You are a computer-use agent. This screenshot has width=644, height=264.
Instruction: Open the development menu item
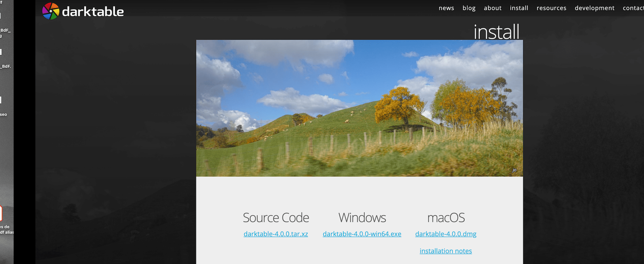coord(594,8)
